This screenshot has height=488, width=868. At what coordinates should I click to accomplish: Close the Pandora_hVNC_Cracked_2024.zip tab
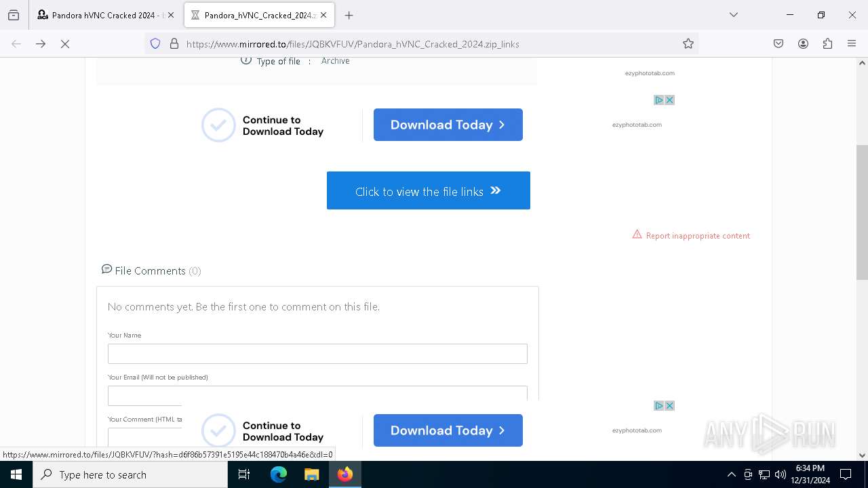(323, 15)
